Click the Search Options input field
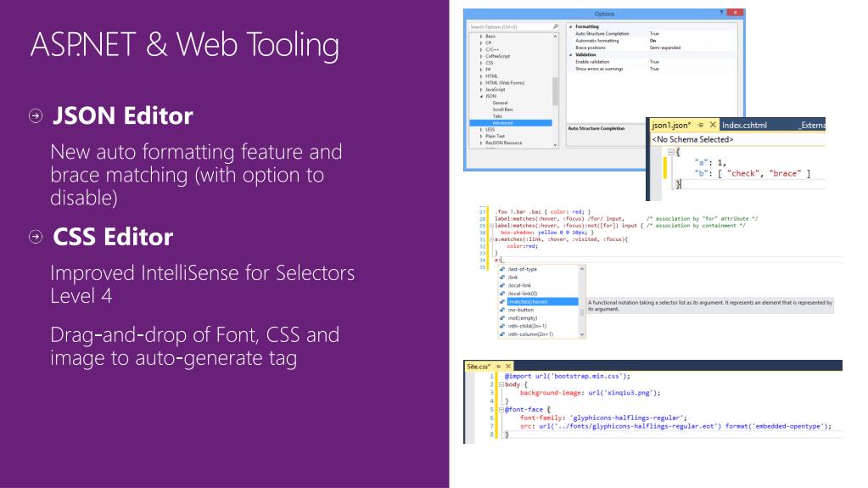868x488 pixels. [513, 26]
